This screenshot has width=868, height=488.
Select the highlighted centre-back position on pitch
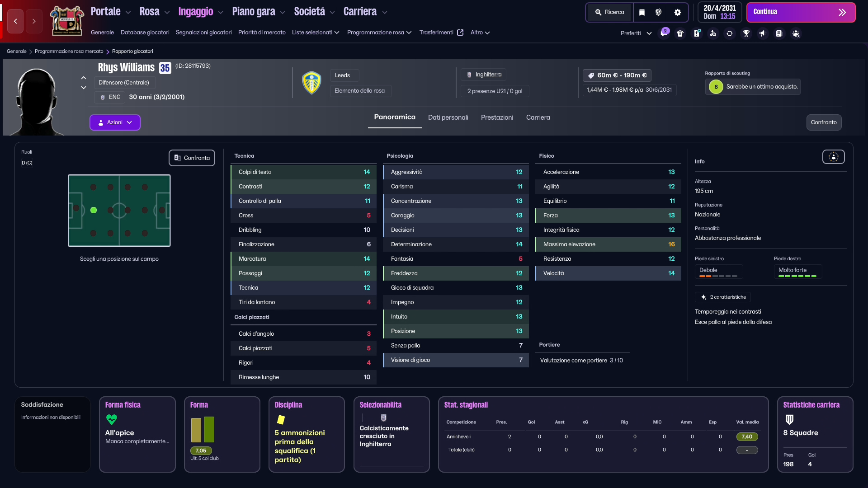94,210
